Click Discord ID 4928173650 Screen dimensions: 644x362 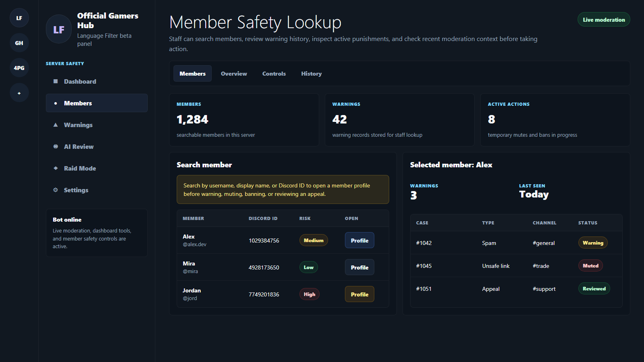[x=264, y=267]
